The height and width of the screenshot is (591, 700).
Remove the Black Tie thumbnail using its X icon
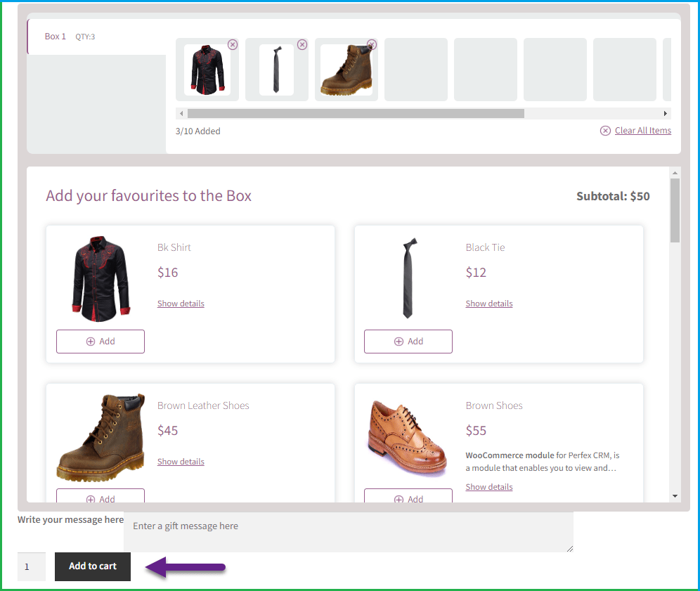(x=302, y=44)
